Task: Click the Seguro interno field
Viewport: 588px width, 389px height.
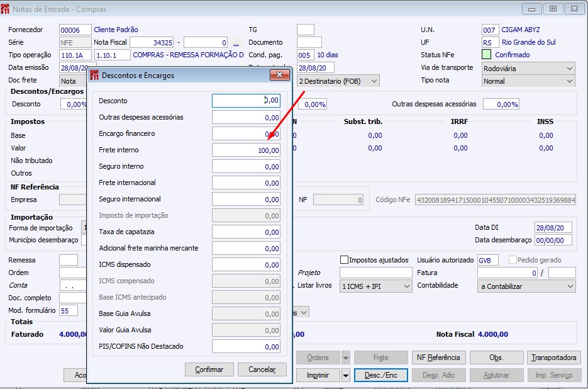Action: [x=246, y=166]
